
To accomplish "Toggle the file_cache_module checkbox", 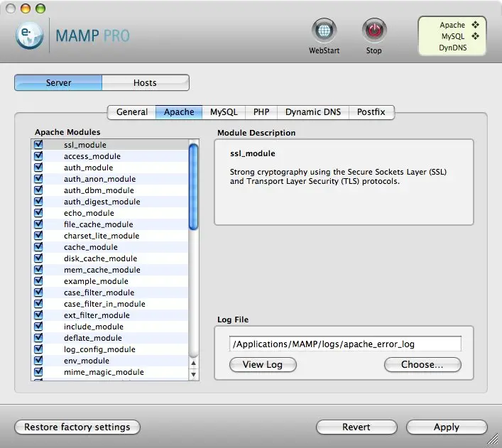I will coord(38,224).
